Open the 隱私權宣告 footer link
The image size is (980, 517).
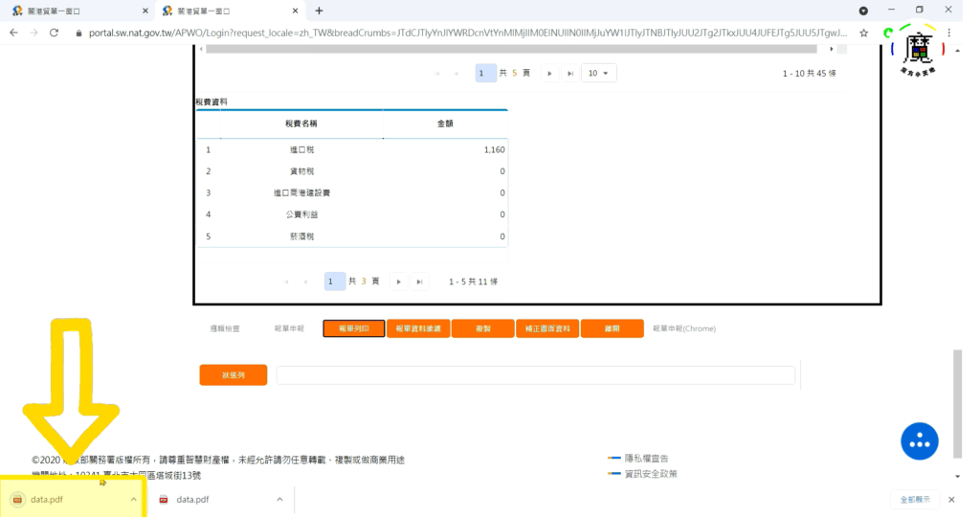point(646,459)
